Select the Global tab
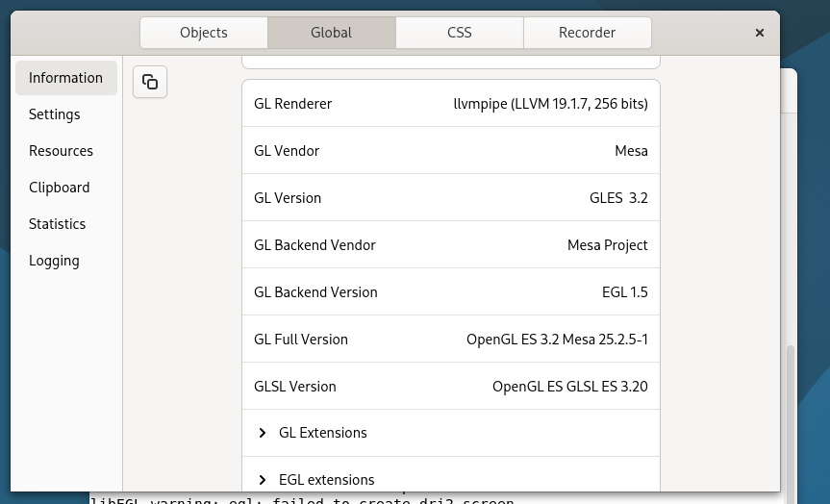This screenshot has width=830, height=504. (x=331, y=33)
